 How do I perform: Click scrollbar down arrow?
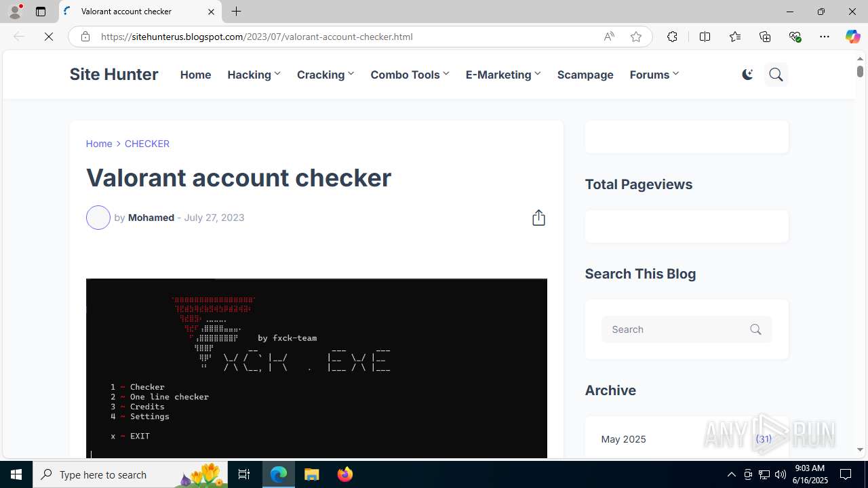(860, 449)
